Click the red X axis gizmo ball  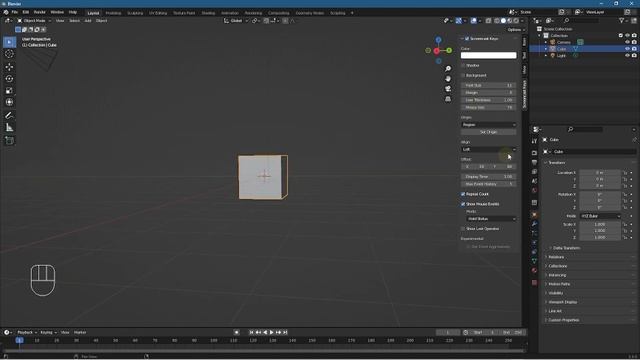pos(436,51)
